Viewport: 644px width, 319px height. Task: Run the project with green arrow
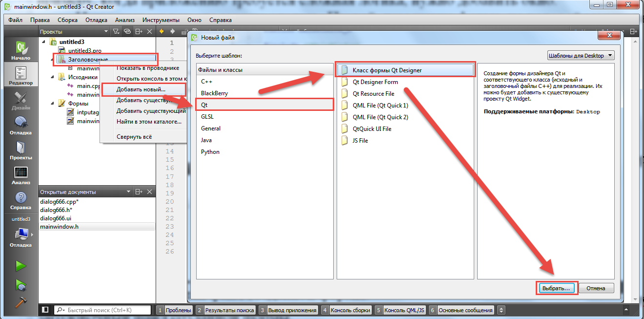(20, 266)
